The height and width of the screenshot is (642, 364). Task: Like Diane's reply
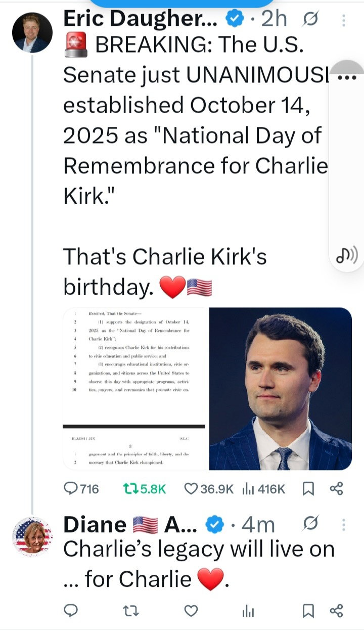(191, 611)
